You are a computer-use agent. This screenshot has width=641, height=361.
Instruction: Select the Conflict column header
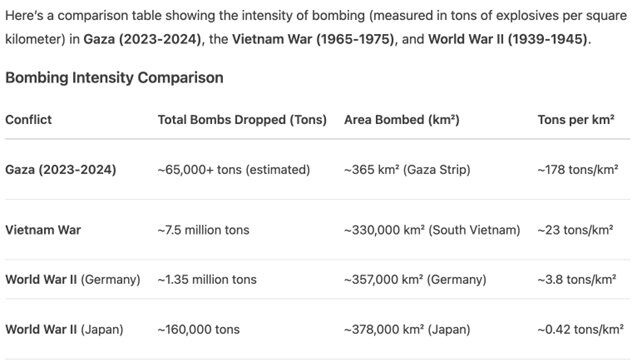pos(29,120)
